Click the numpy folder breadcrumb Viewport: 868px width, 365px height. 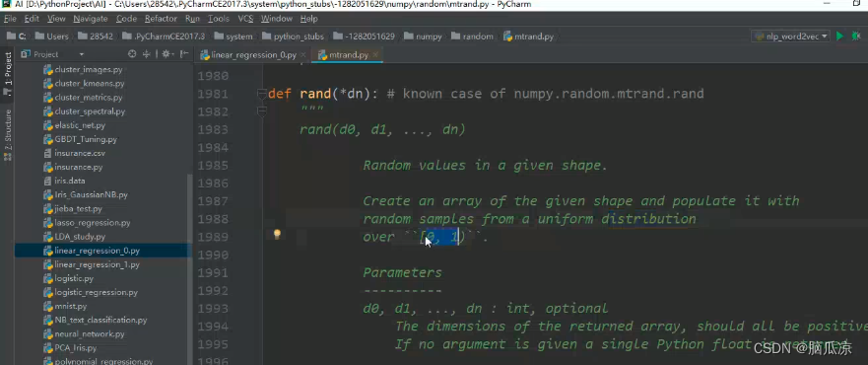click(424, 36)
